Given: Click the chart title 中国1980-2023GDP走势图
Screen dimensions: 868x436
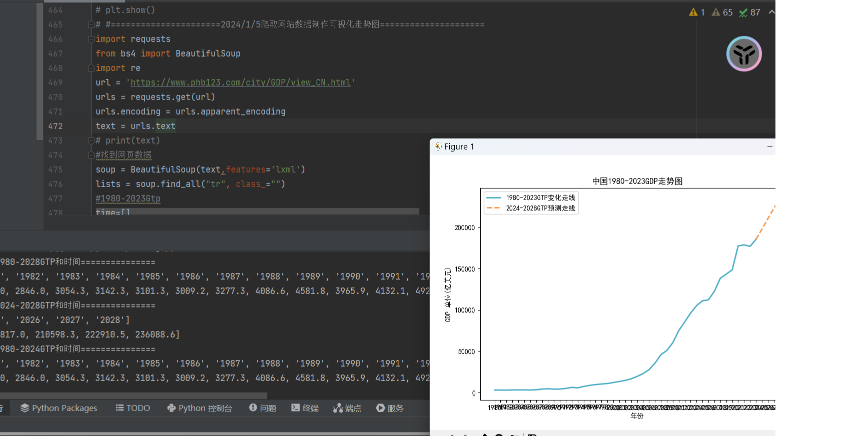Looking at the screenshot, I should tap(637, 181).
